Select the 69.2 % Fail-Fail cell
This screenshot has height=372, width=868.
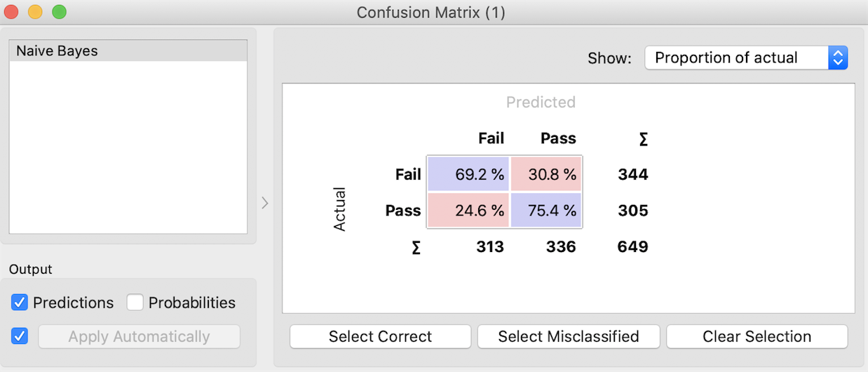coord(468,175)
